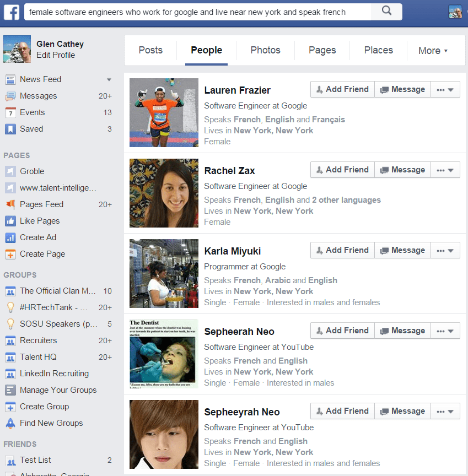The width and height of the screenshot is (468, 476).
Task: Add Rachel Zax as a friend
Action: (342, 169)
